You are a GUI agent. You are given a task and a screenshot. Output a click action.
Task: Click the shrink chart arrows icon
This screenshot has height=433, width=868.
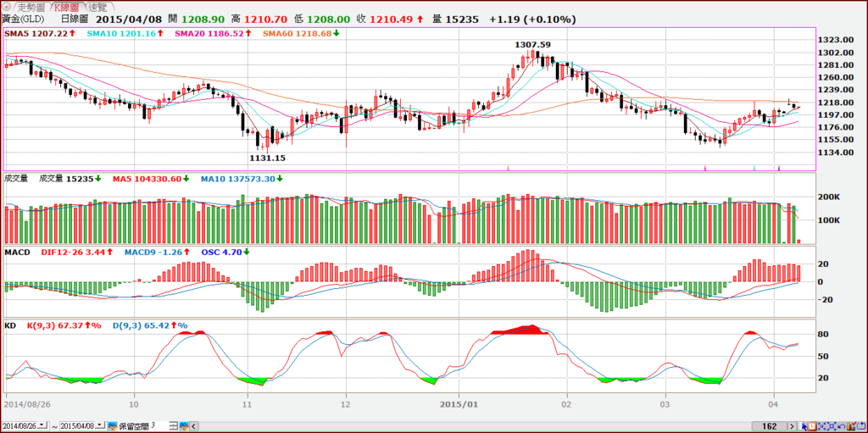pyautogui.click(x=821, y=426)
